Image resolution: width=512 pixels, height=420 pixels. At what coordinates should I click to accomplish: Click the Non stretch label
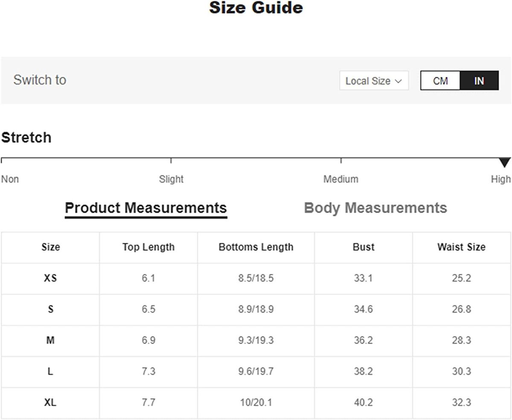point(10,179)
